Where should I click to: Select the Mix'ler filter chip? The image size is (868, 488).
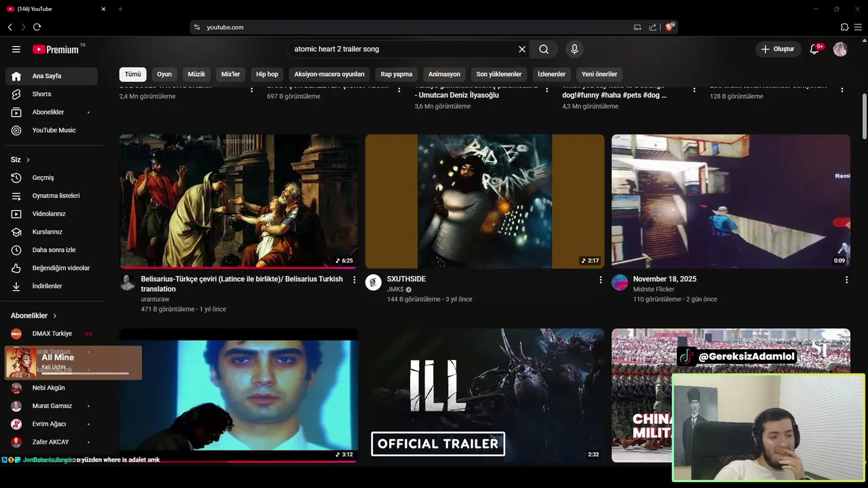pos(231,75)
